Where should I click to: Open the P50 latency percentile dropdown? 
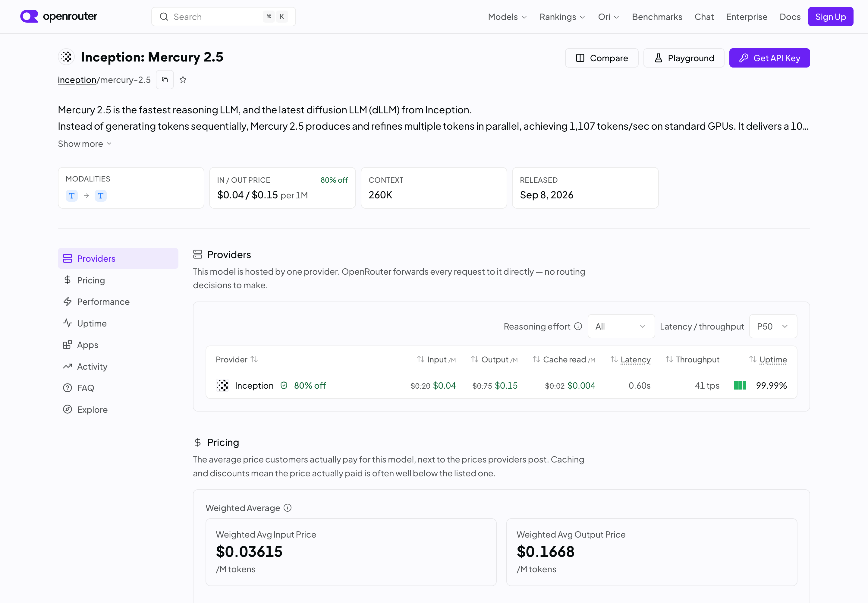coord(773,326)
